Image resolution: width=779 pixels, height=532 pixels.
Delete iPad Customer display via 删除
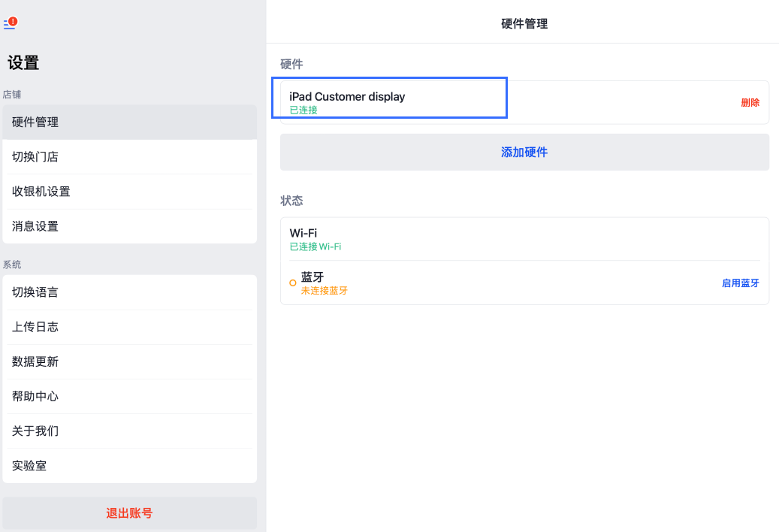coord(750,102)
